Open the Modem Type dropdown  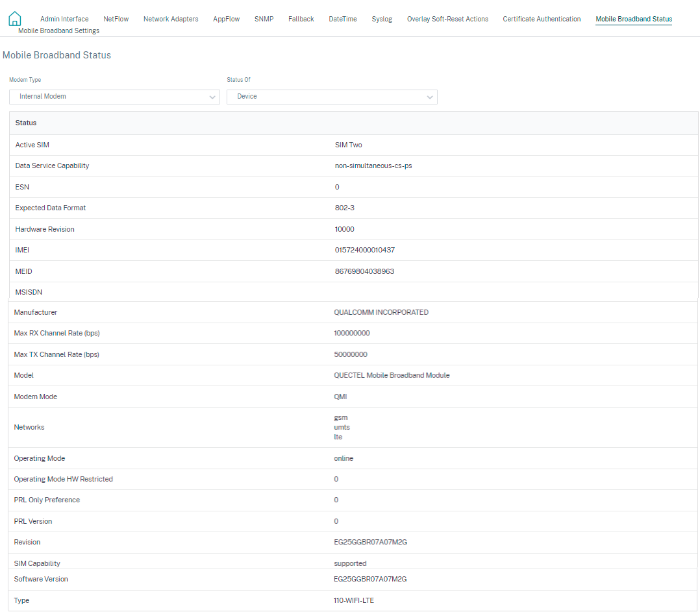114,97
